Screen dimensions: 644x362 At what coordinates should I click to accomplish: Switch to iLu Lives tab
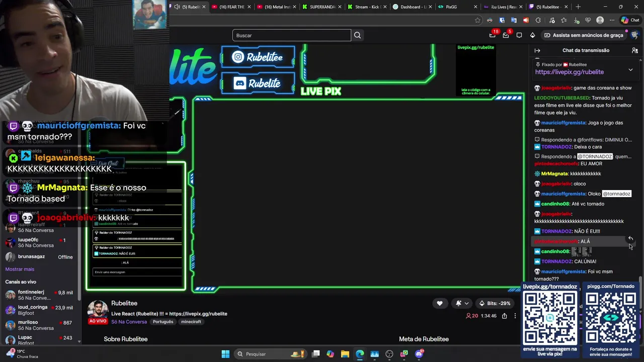point(503,7)
